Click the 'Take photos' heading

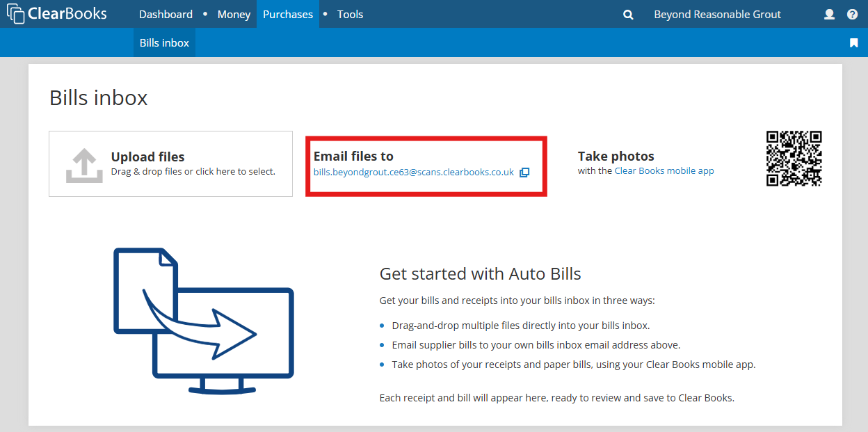(x=616, y=157)
